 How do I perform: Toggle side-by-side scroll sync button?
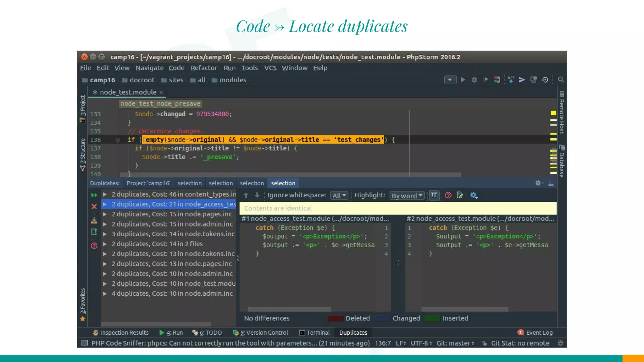[434, 195]
